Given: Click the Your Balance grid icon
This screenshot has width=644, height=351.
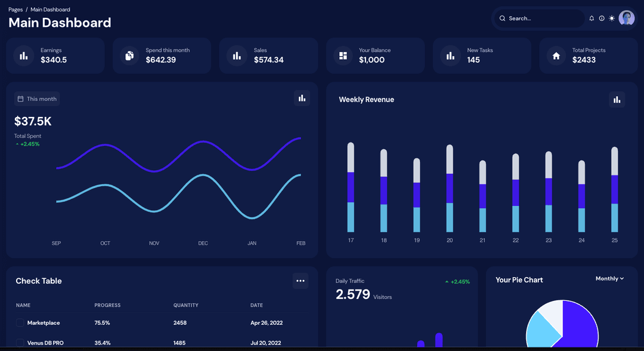Looking at the screenshot, I should click(343, 56).
